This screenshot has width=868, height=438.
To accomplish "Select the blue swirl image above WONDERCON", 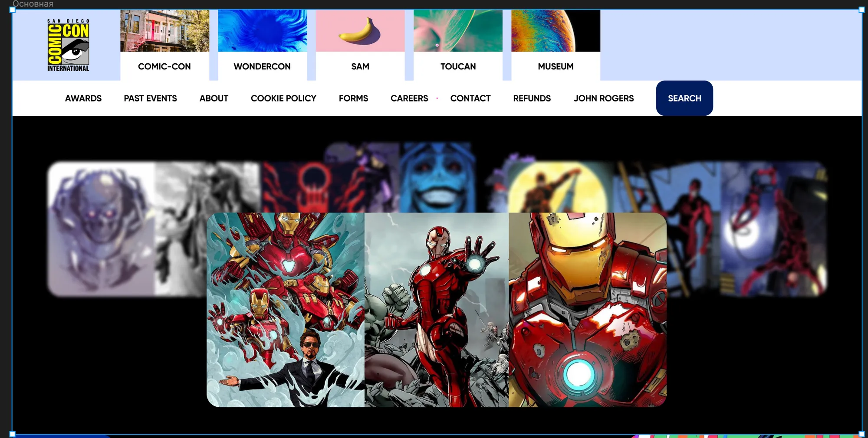I will click(262, 31).
